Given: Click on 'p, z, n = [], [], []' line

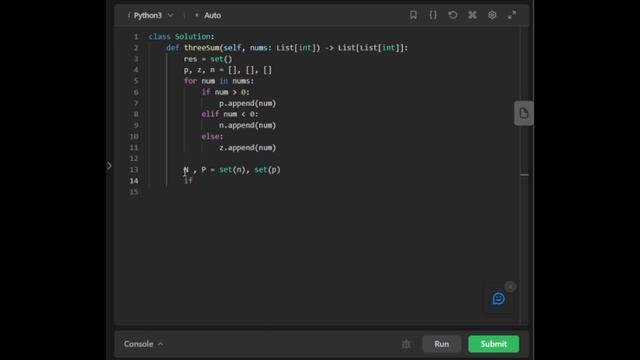Looking at the screenshot, I should [x=228, y=70].
